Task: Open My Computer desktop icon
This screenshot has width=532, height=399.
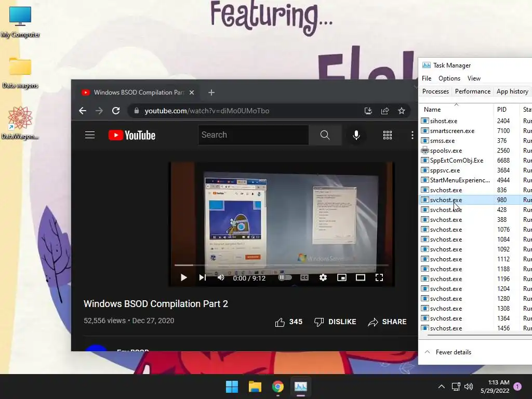Action: 20,22
